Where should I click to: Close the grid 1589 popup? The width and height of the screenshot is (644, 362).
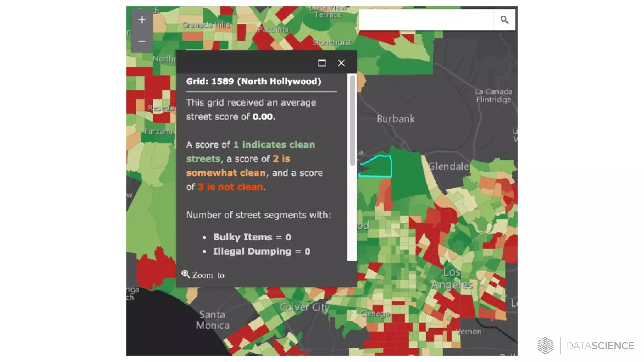coord(341,63)
